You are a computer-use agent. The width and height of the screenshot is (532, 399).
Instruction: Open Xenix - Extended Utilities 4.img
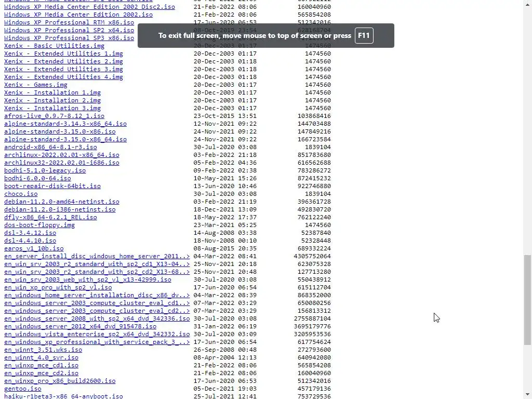[x=63, y=77]
